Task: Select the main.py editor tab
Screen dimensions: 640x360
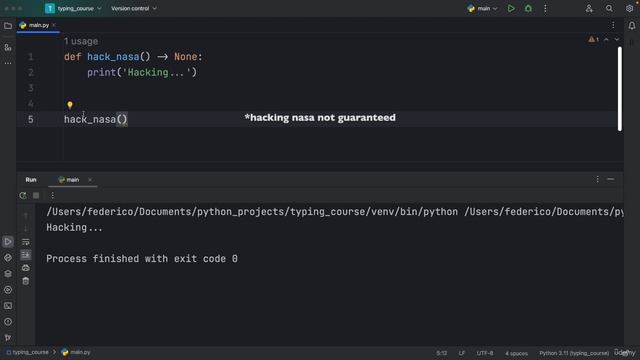Action: point(38,25)
